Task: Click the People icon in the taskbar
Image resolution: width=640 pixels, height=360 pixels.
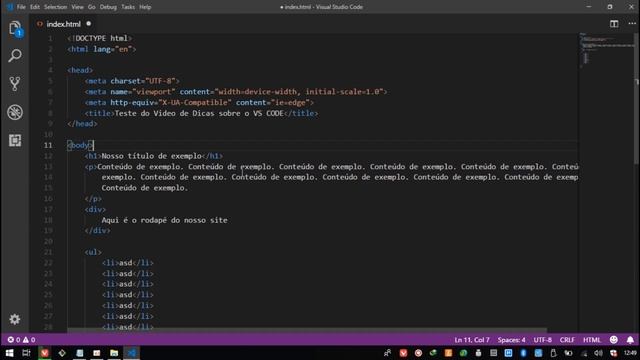Action: click(x=387, y=353)
